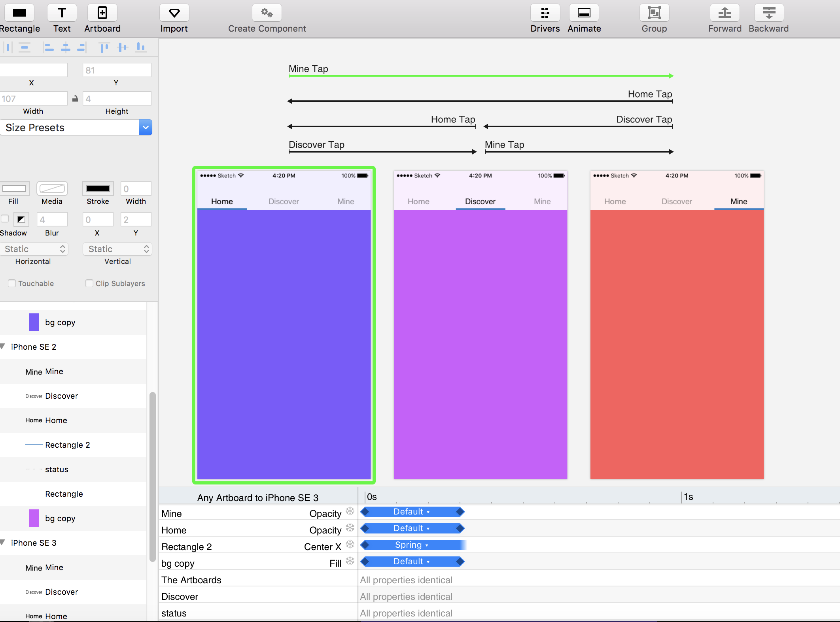Add a new Artboard from the toolbar

(102, 13)
